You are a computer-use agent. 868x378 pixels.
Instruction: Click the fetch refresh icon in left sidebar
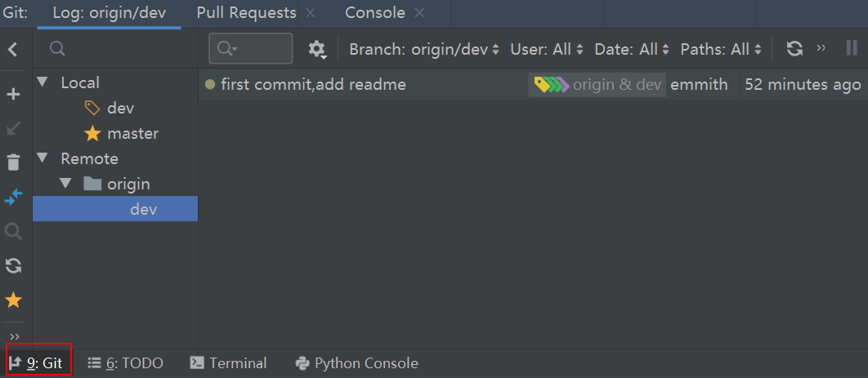[13, 265]
